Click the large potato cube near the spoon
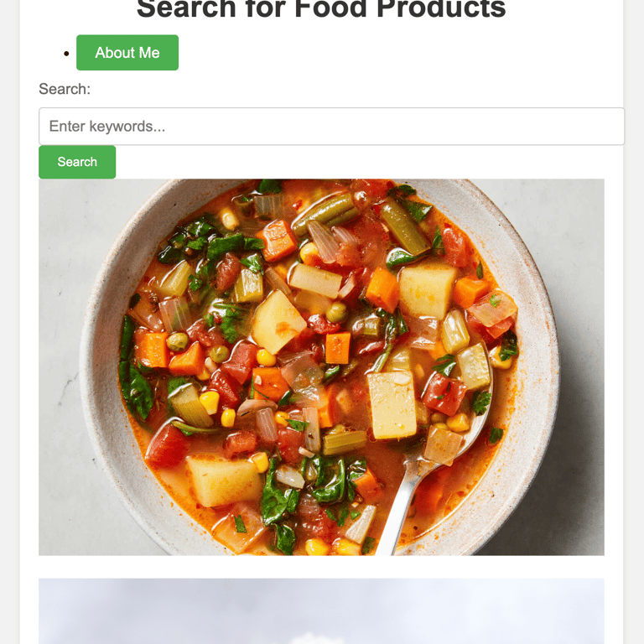This screenshot has height=644, width=644. point(392,405)
